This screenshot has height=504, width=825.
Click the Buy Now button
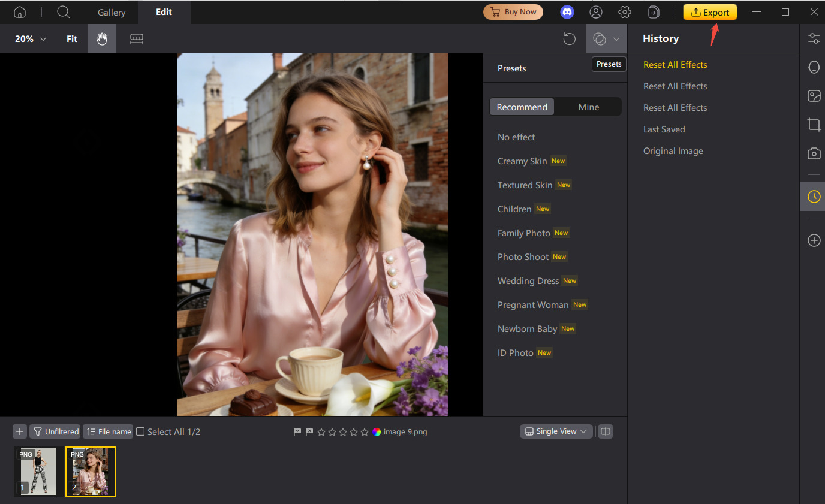pyautogui.click(x=513, y=12)
